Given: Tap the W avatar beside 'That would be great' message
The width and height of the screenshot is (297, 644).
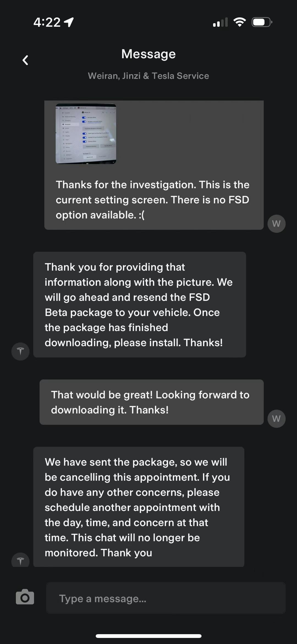Looking at the screenshot, I should coord(276,418).
